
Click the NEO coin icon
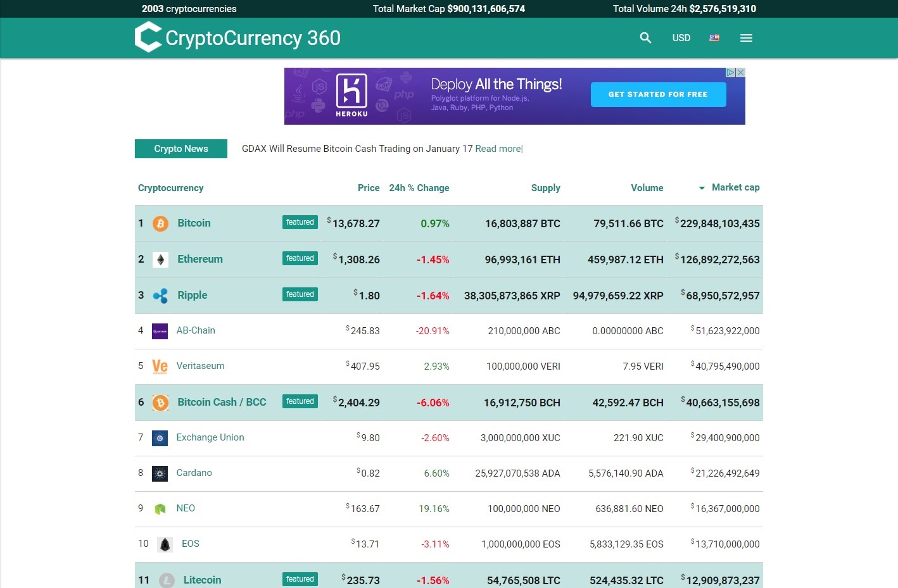point(160,509)
